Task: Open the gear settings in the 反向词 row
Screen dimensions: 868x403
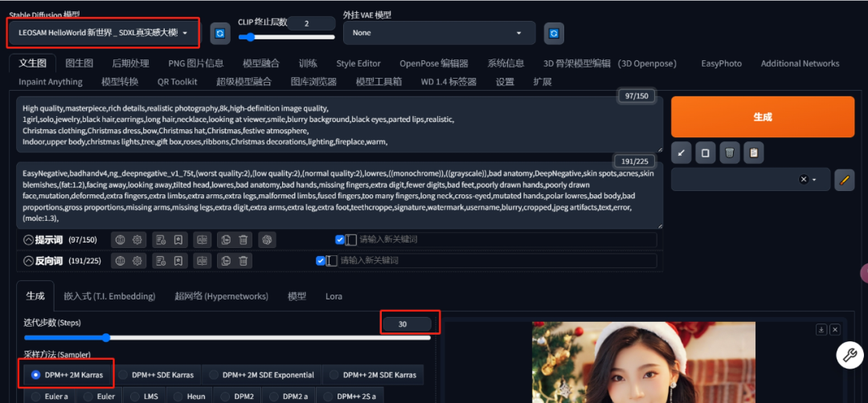Action: 137,260
